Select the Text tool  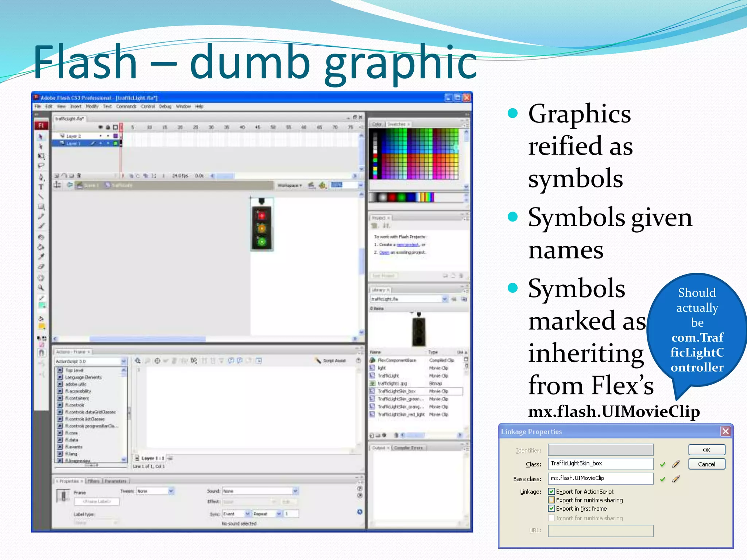pos(41,187)
